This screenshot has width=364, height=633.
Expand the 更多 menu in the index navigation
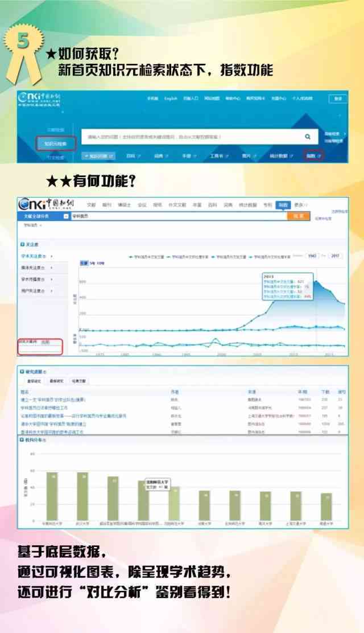(300, 205)
